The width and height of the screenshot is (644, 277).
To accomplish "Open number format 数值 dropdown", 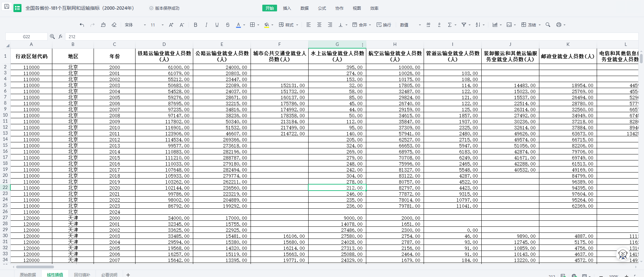I will click(410, 25).
